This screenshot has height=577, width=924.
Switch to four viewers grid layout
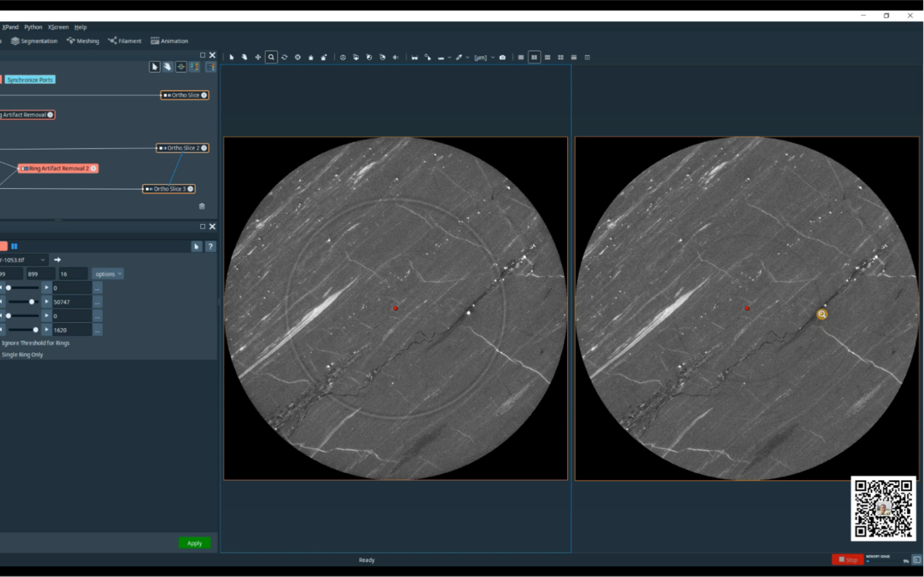(561, 57)
